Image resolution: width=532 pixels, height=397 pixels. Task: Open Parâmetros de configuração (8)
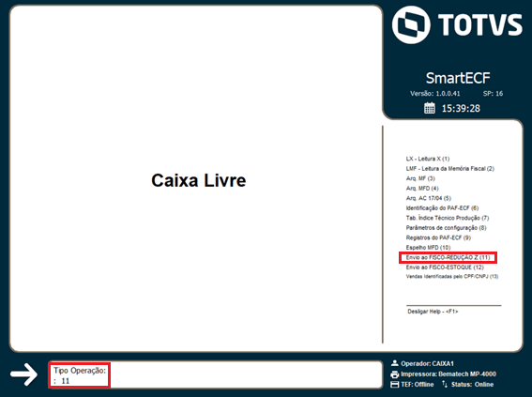click(x=447, y=228)
